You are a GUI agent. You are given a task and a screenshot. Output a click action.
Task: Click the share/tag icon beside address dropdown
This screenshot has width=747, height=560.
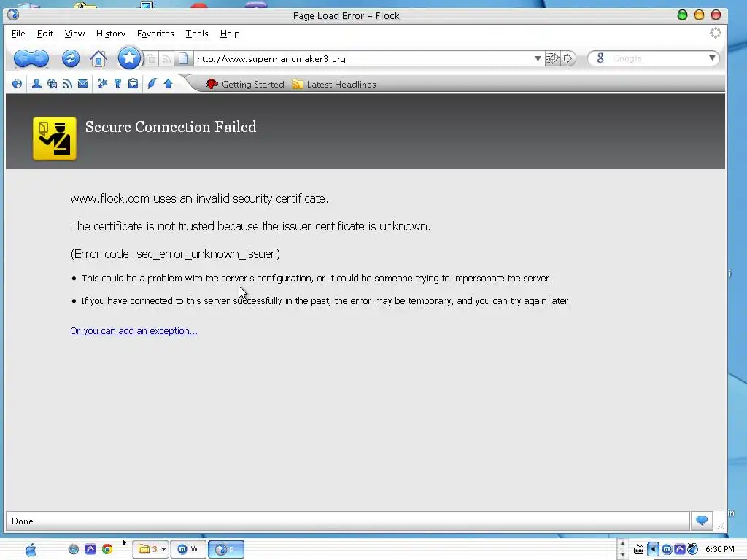(x=553, y=58)
